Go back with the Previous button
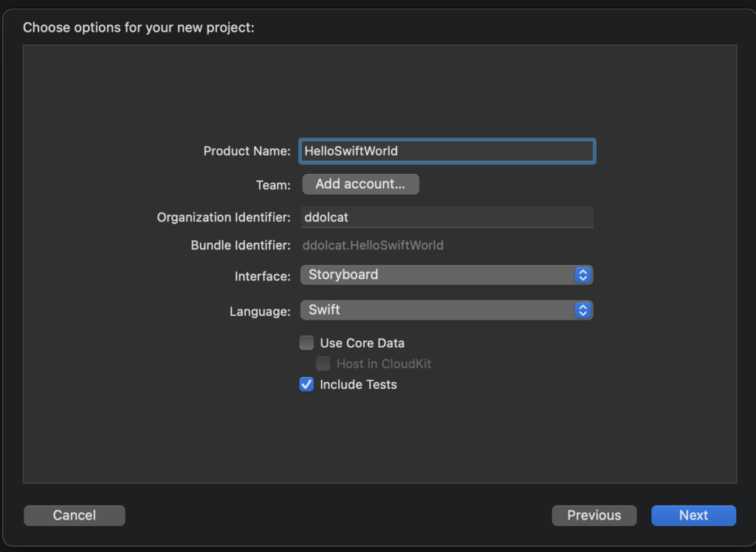 pos(594,516)
